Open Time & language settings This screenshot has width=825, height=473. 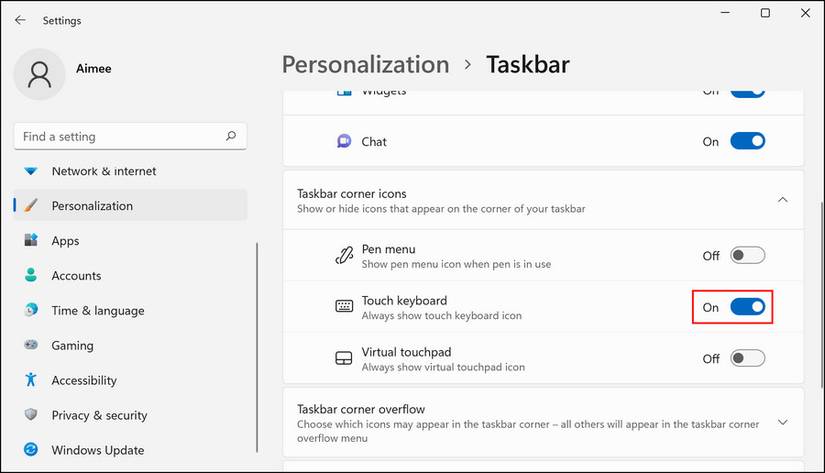pyautogui.click(x=130, y=310)
